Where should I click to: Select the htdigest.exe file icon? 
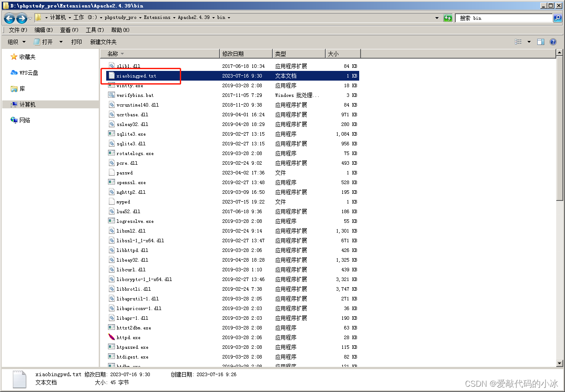(112, 357)
